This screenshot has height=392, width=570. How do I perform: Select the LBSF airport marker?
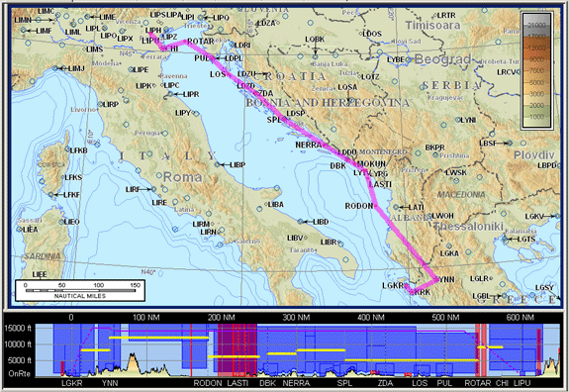point(510,144)
